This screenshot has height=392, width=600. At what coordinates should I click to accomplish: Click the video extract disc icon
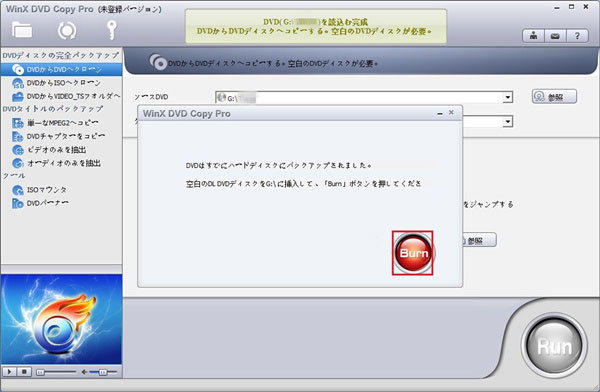[18, 150]
